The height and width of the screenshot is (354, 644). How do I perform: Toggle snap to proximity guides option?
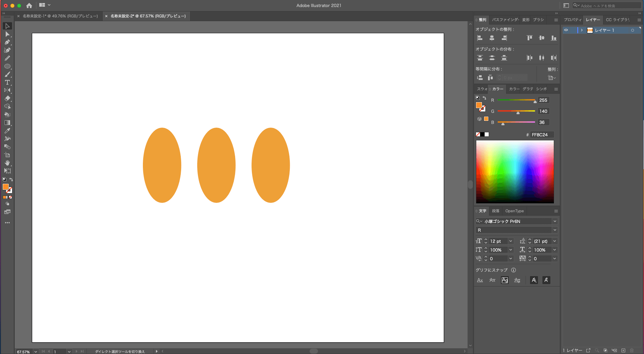pyautogui.click(x=517, y=280)
